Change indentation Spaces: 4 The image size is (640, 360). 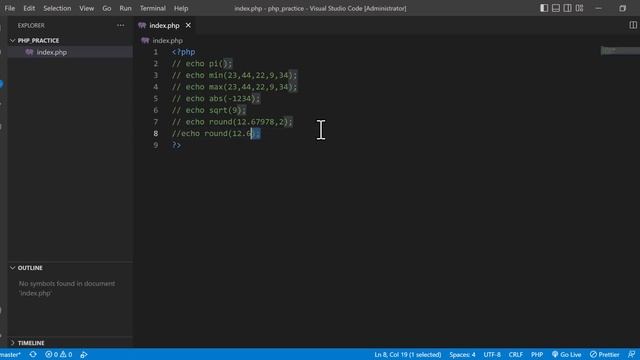point(462,354)
